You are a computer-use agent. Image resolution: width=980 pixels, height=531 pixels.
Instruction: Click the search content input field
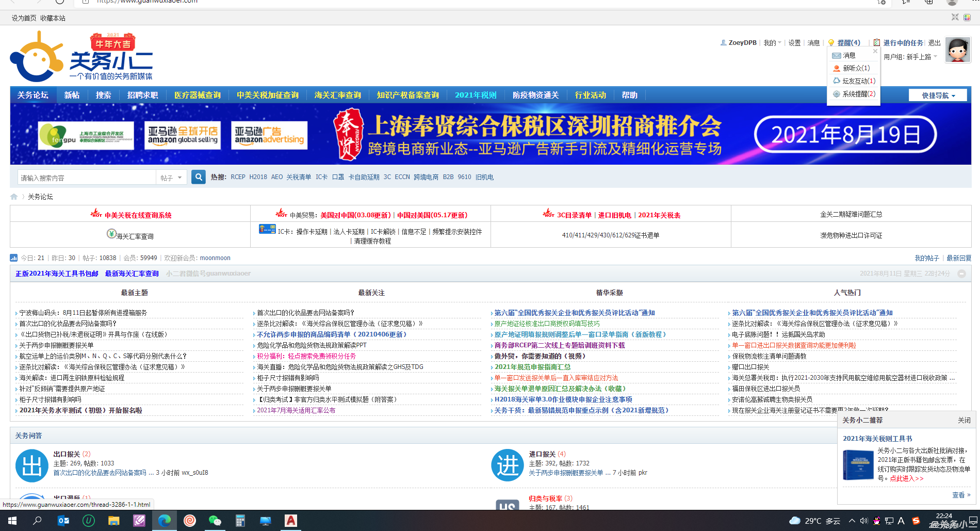click(87, 178)
